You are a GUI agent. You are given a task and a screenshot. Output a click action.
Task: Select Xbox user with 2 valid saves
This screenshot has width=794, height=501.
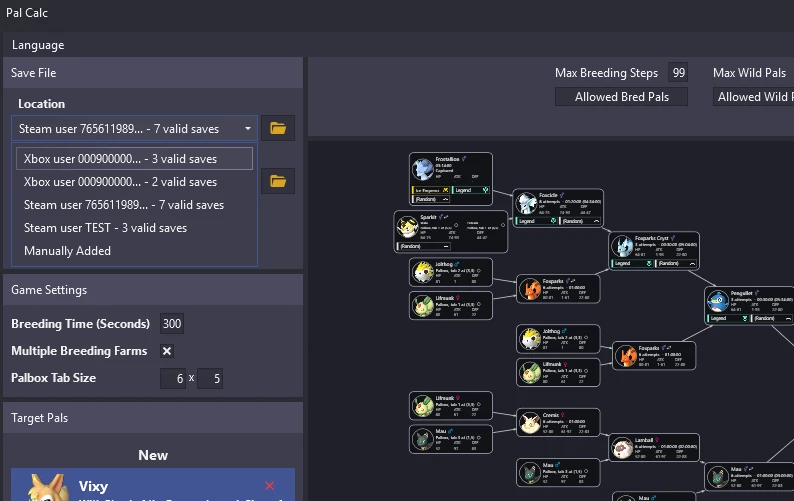[x=134, y=182]
